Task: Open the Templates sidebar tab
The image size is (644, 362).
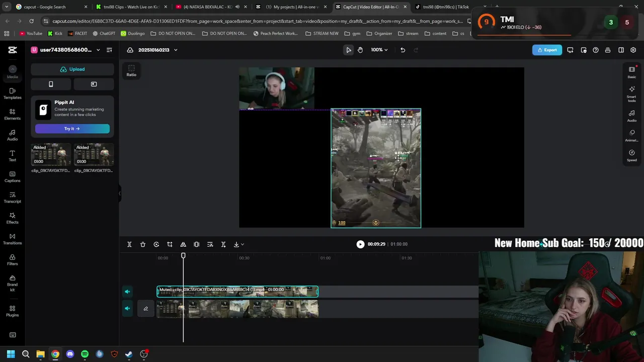Action: (13, 94)
